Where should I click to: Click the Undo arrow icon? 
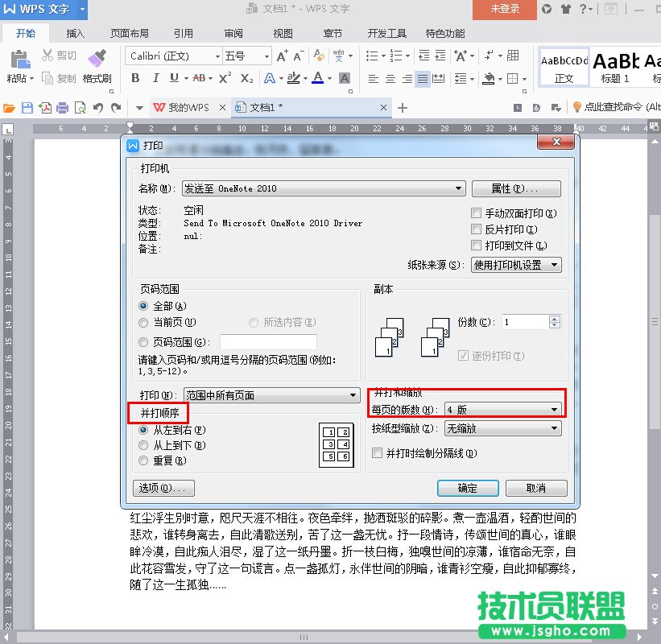point(98,108)
